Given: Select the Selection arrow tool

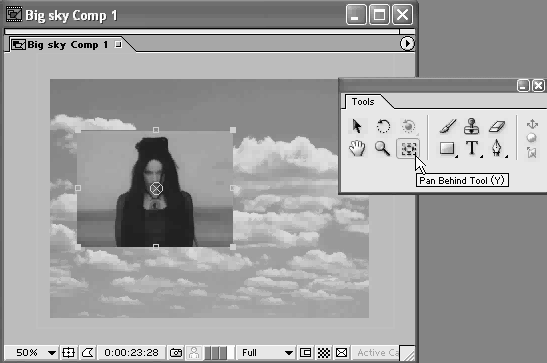Looking at the screenshot, I should pos(357,126).
